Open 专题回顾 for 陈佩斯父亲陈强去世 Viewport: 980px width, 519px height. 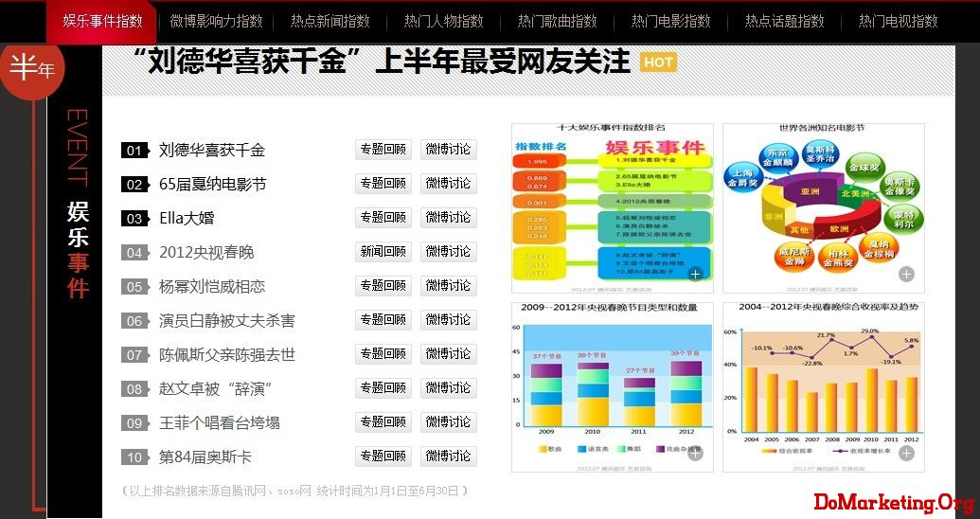pyautogui.click(x=383, y=354)
